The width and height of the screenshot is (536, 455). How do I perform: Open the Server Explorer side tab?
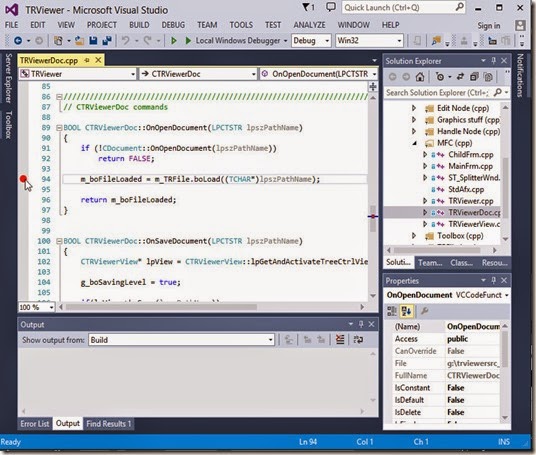9,78
